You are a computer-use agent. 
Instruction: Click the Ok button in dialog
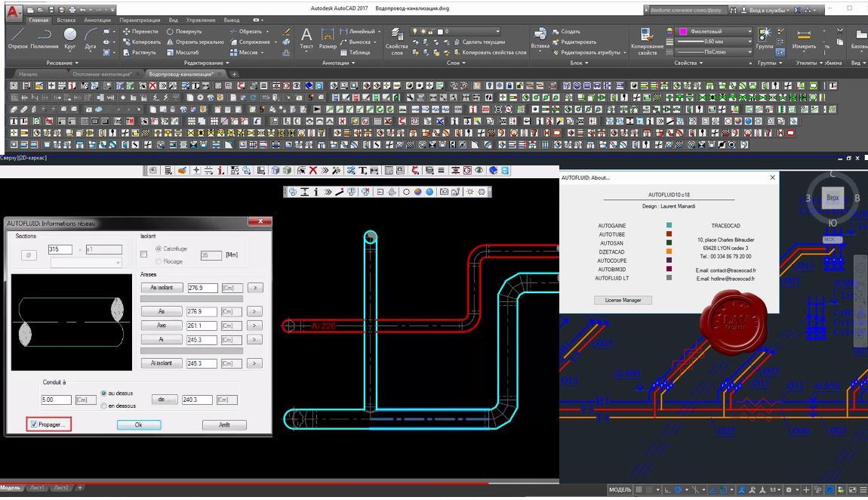coord(139,425)
